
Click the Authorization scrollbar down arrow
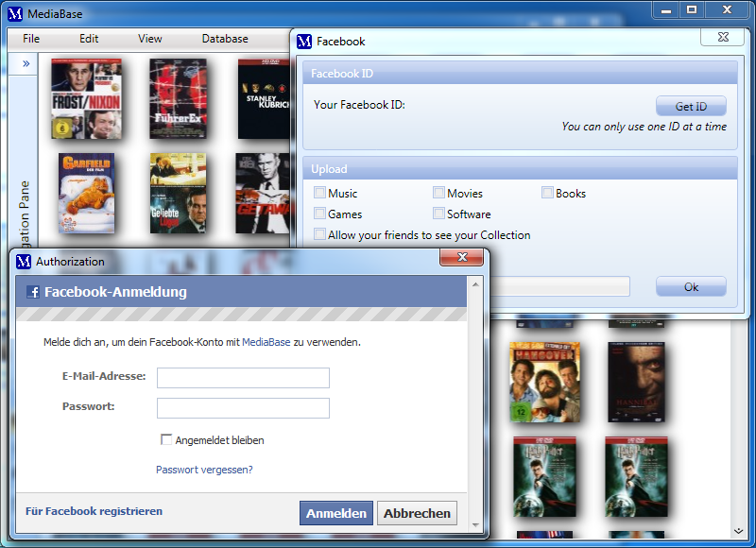click(x=475, y=525)
